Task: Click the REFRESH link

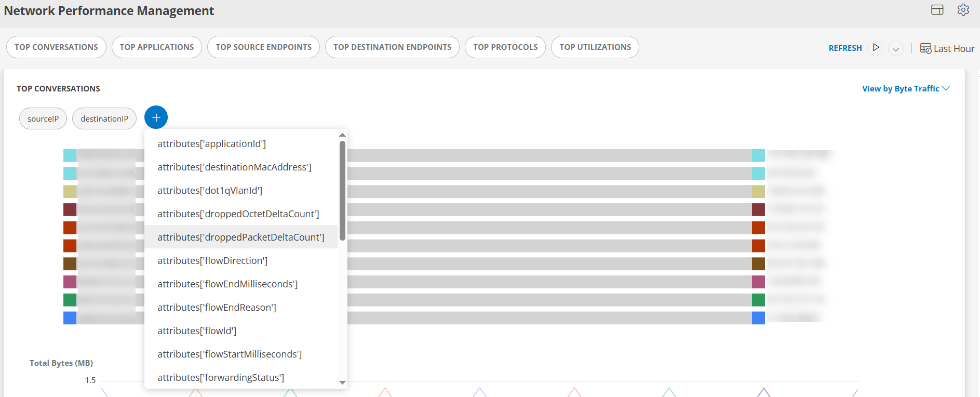Action: pyautogui.click(x=845, y=48)
